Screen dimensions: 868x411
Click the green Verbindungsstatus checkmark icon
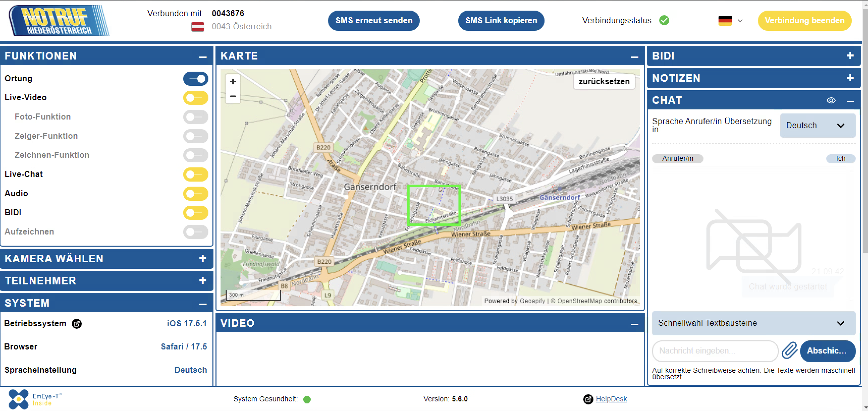coord(664,20)
